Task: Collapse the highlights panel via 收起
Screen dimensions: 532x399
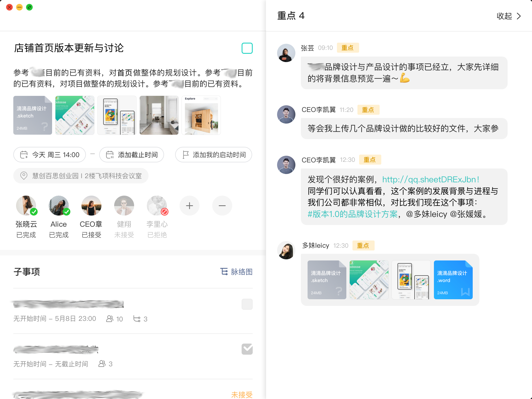Action: (509, 16)
